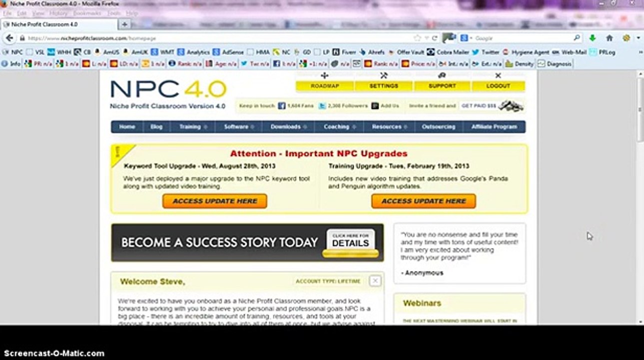Open the dropdown arrow beside the gear icon
644x360 pixels.
click(638, 38)
